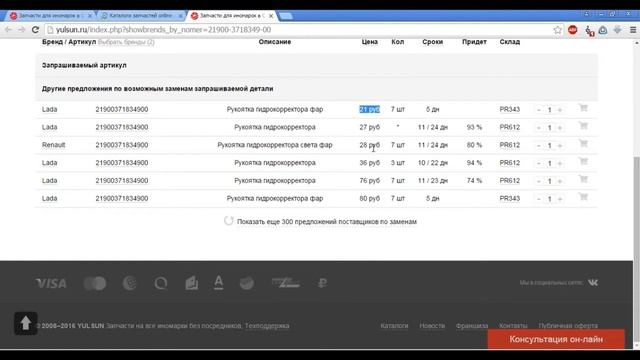
Task: Add the 21 руб Lada row to the cart
Action: tap(583, 108)
